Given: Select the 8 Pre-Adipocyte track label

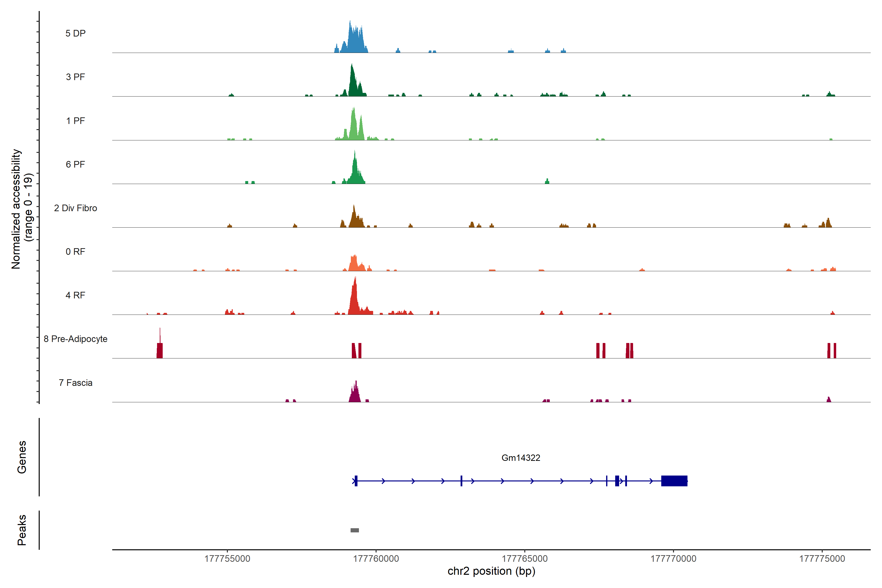Looking at the screenshot, I should (75, 339).
